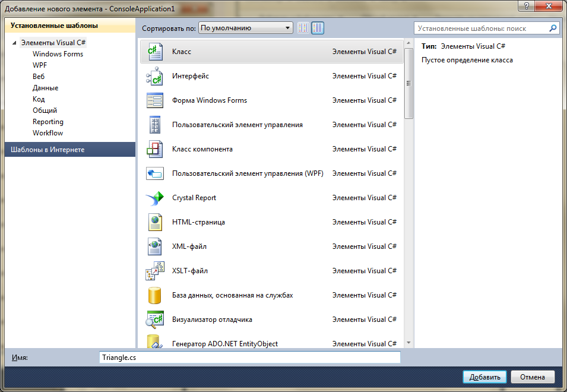This screenshot has height=392, width=567.
Task: Click the База данных database icon
Action: click(x=154, y=295)
